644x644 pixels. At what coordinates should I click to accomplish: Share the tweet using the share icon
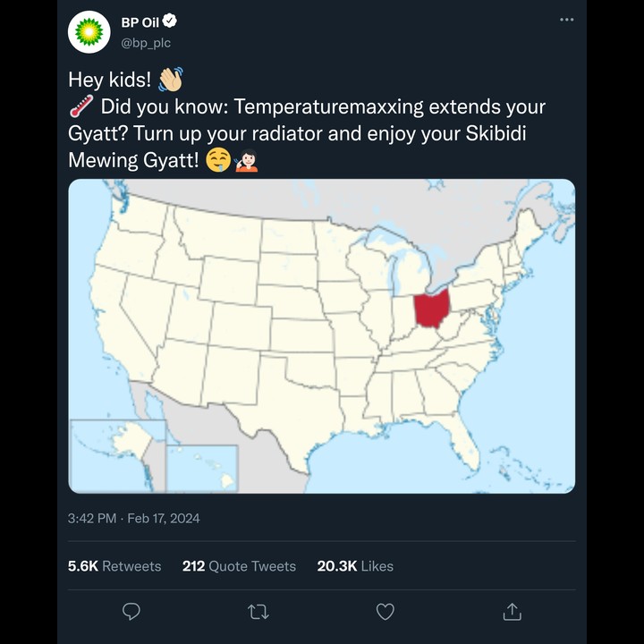coord(513,611)
